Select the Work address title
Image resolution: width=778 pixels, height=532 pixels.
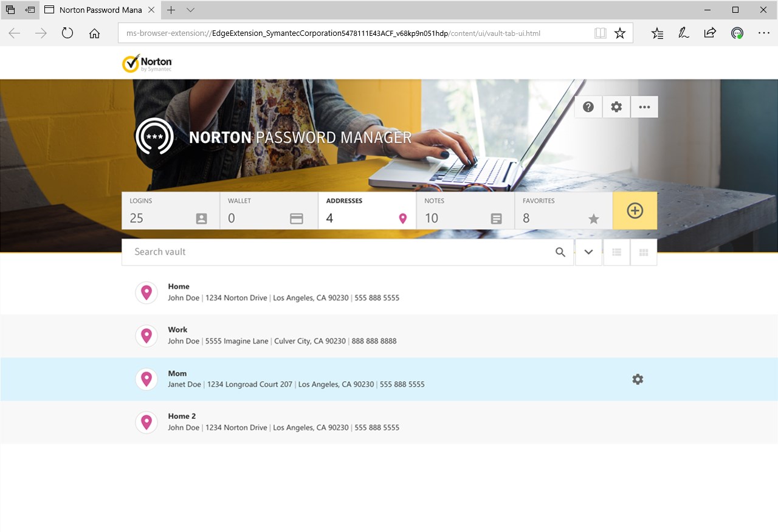click(177, 330)
